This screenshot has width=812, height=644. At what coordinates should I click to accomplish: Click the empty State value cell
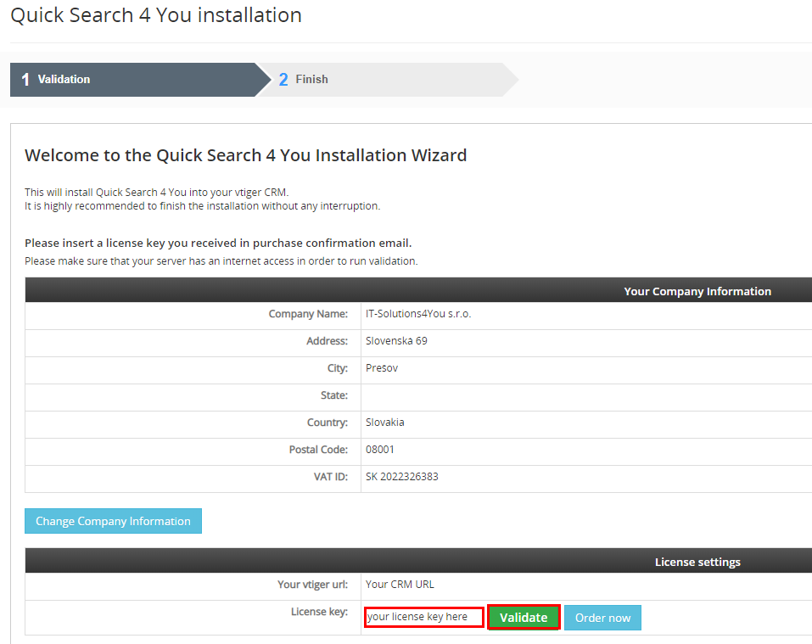pos(585,395)
